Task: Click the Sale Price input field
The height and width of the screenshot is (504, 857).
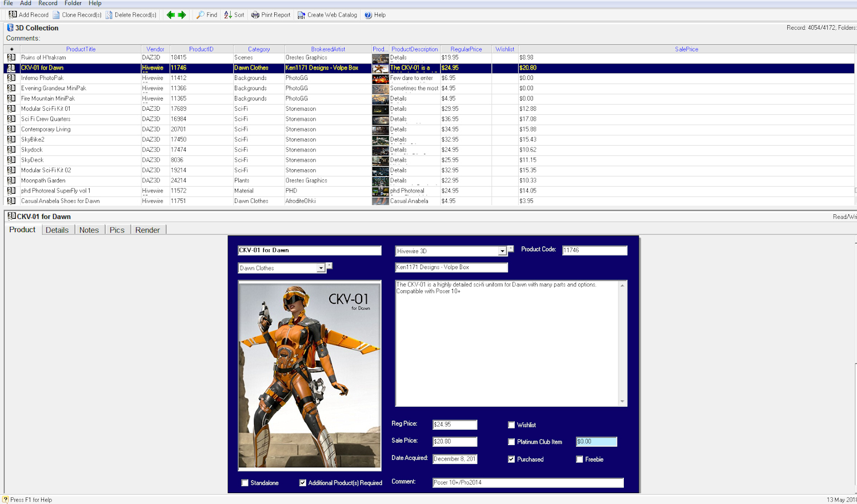Action: pos(455,442)
